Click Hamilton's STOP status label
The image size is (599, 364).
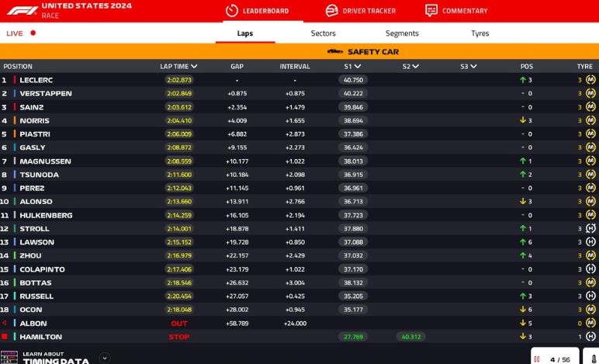tap(179, 337)
